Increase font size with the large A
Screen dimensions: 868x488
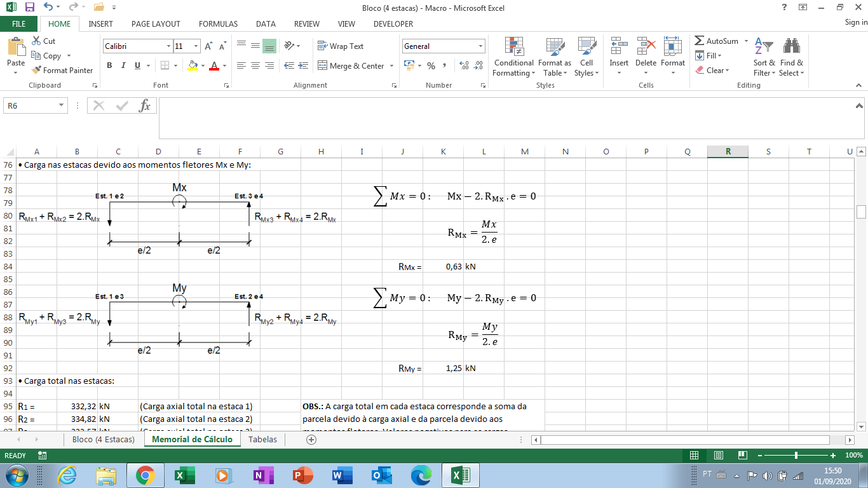point(209,46)
